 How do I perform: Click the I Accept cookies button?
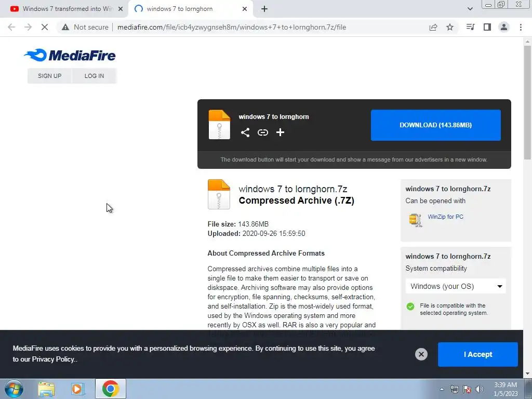click(x=478, y=354)
